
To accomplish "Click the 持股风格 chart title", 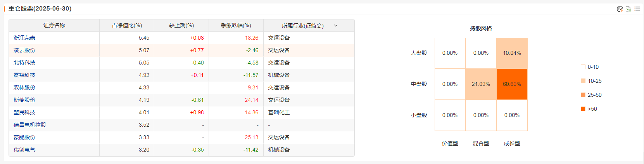I will (481, 28).
